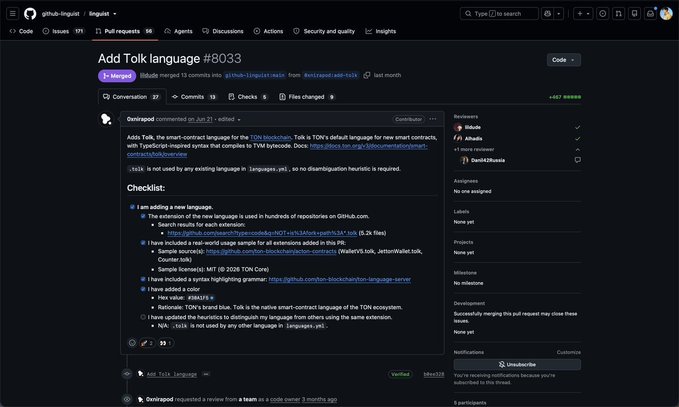Open the Code dropdown button on PR
The width and height of the screenshot is (679, 407).
click(x=563, y=60)
